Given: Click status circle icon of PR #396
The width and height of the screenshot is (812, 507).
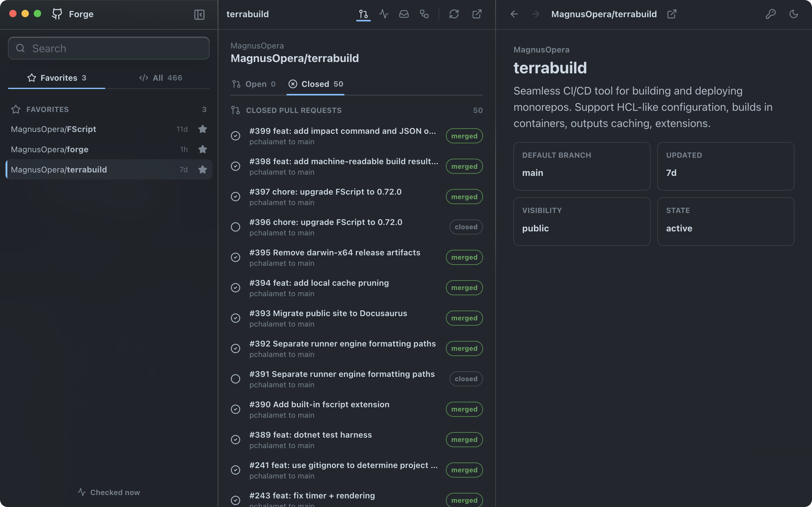Looking at the screenshot, I should [x=235, y=227].
